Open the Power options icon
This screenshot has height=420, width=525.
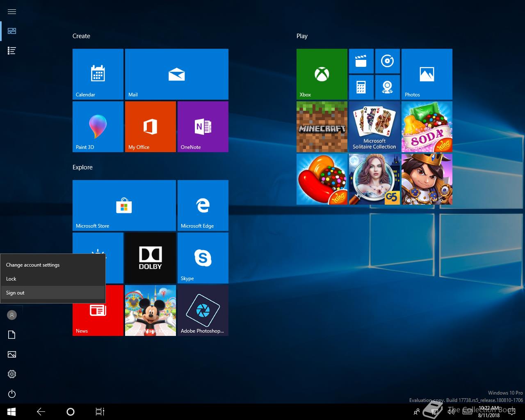tap(12, 394)
